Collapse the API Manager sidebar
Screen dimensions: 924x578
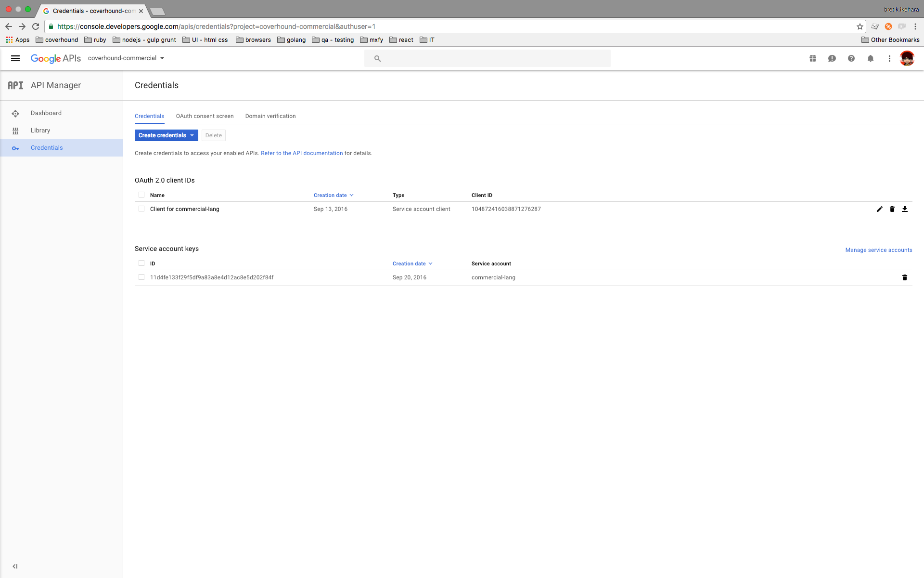(15, 566)
